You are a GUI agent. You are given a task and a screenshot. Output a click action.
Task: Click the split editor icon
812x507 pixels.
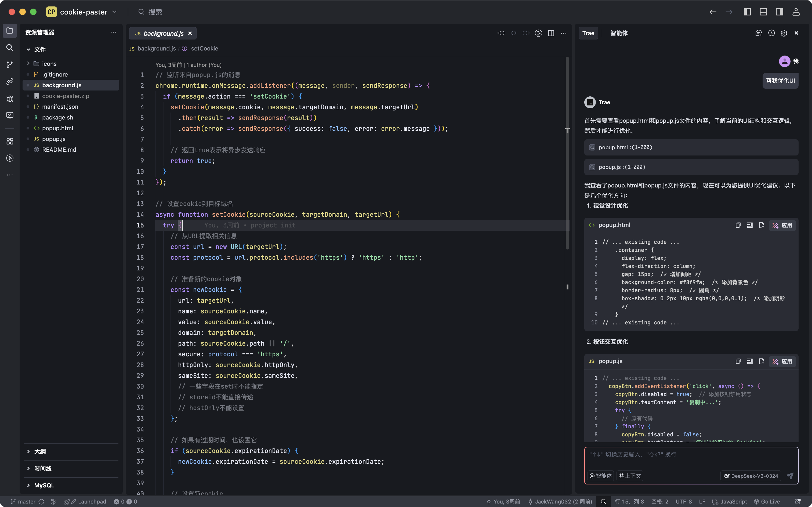click(x=551, y=33)
